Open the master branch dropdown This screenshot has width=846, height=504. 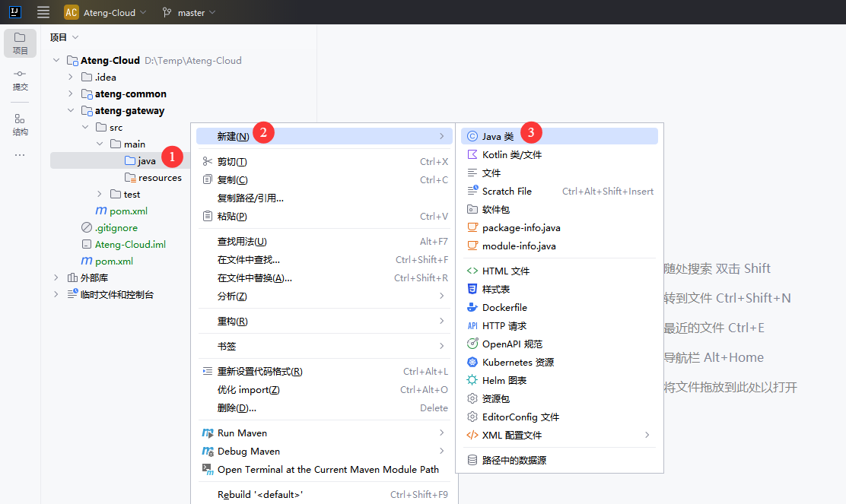189,13
